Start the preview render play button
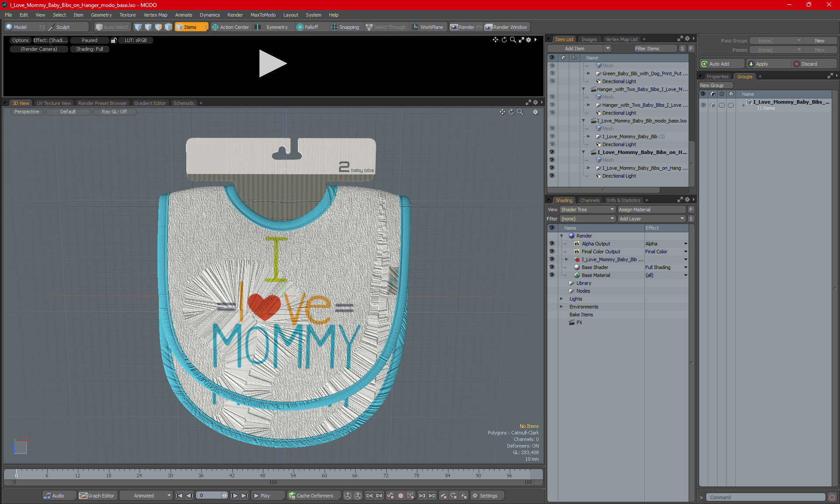This screenshot has height=504, width=840. (272, 64)
